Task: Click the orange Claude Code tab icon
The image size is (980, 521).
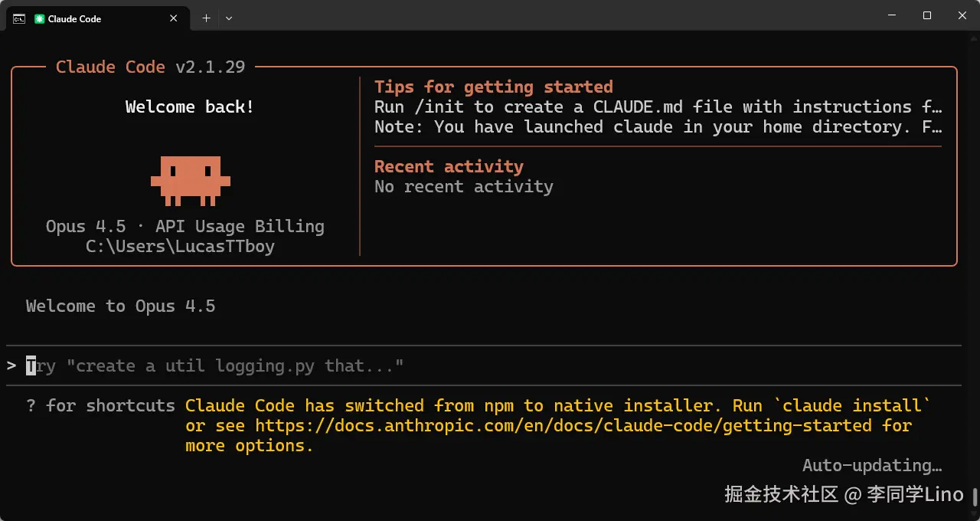Action: click(x=40, y=18)
